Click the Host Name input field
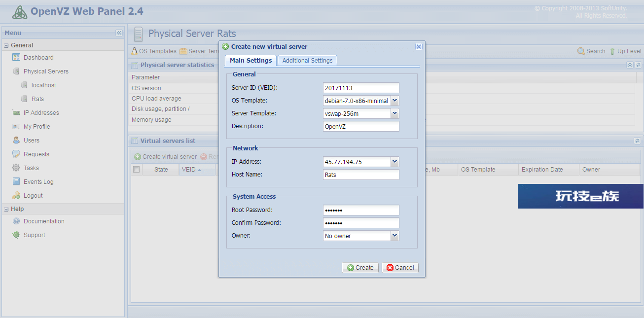The width and height of the screenshot is (644, 318). tap(361, 175)
